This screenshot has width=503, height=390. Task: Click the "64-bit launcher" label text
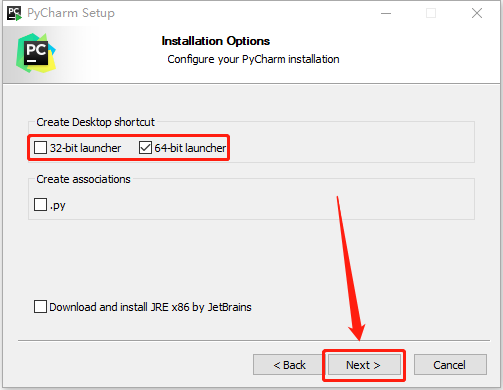click(x=190, y=148)
